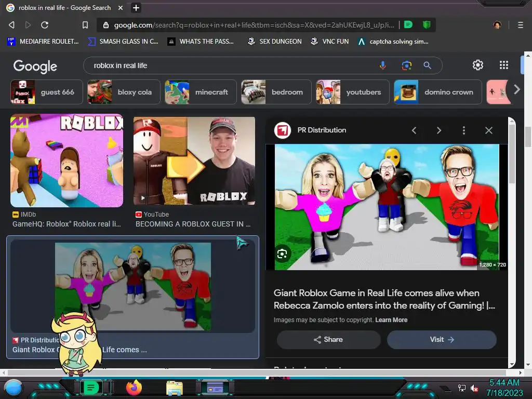Open the green speech-bubble extension icon

408,24
